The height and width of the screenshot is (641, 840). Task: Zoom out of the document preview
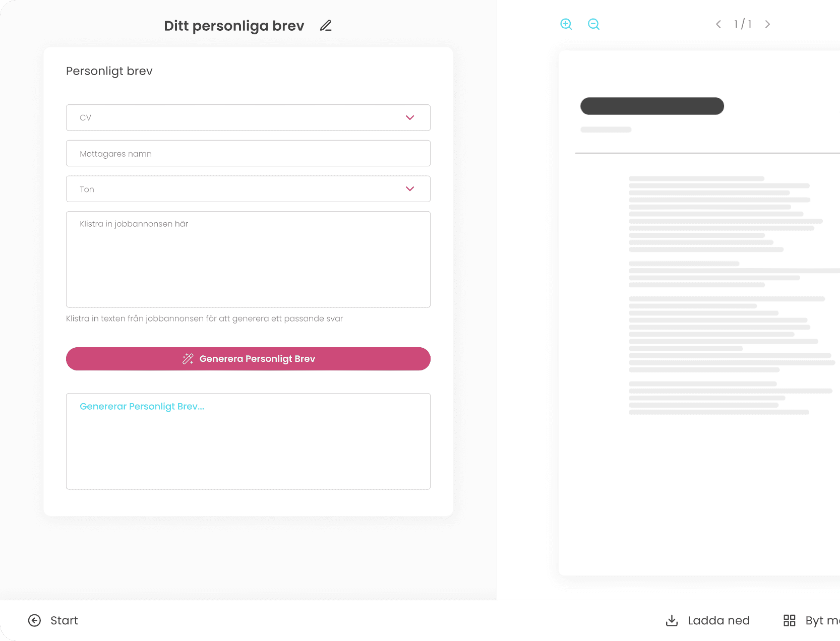[593, 24]
